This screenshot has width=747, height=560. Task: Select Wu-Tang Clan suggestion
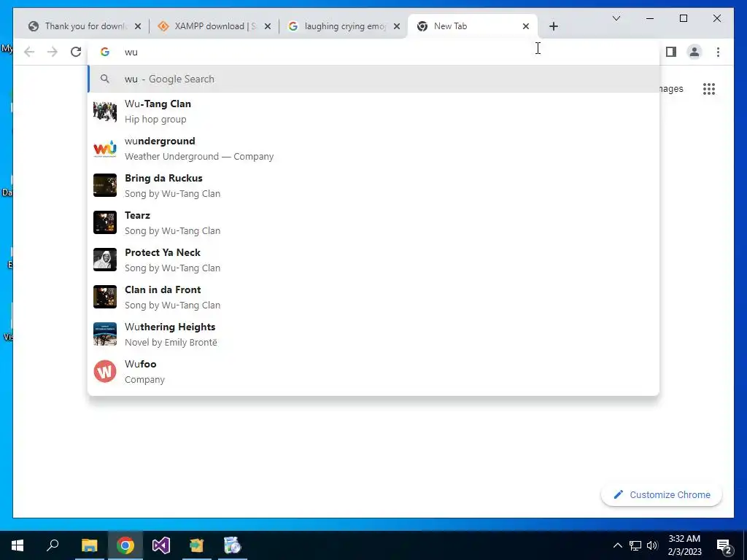(374, 112)
